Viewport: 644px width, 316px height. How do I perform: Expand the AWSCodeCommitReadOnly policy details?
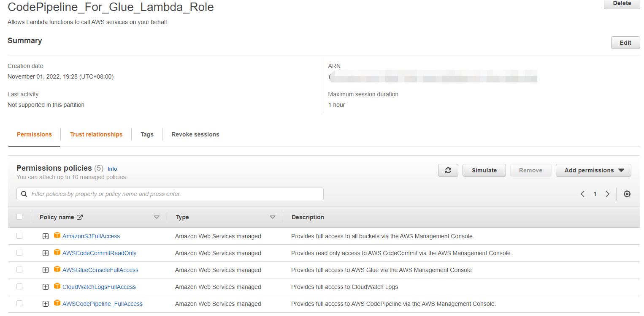pyautogui.click(x=46, y=253)
